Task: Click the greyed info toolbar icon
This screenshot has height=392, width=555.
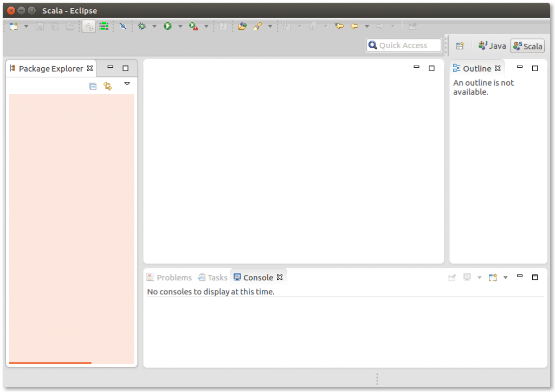Action: [223, 26]
